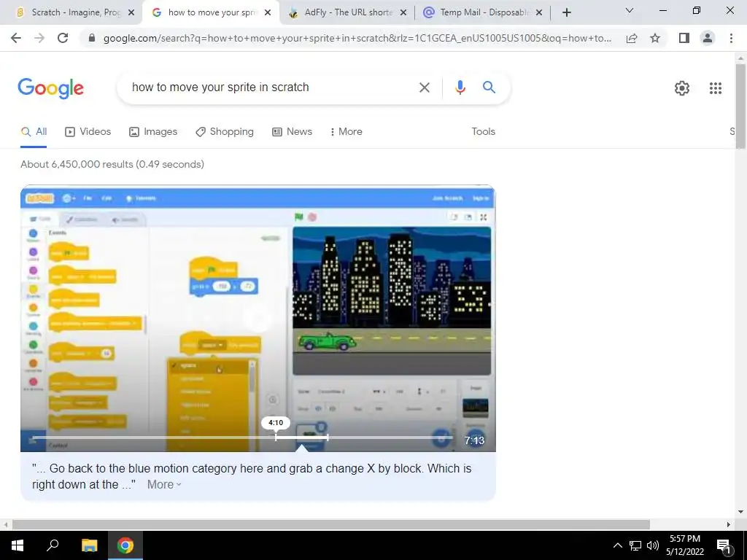Select the All results filter
This screenshot has height=560, width=747.
34,132
